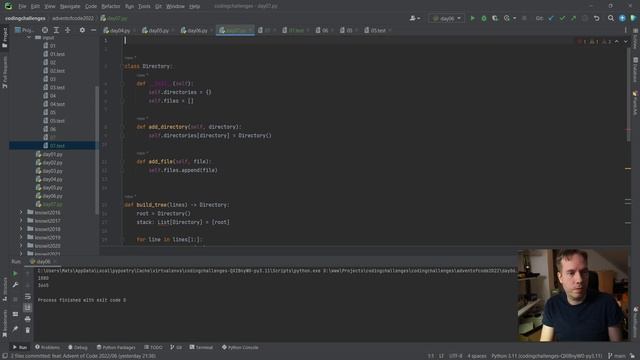
Task: Open the Refactor menu
Action: point(111,7)
